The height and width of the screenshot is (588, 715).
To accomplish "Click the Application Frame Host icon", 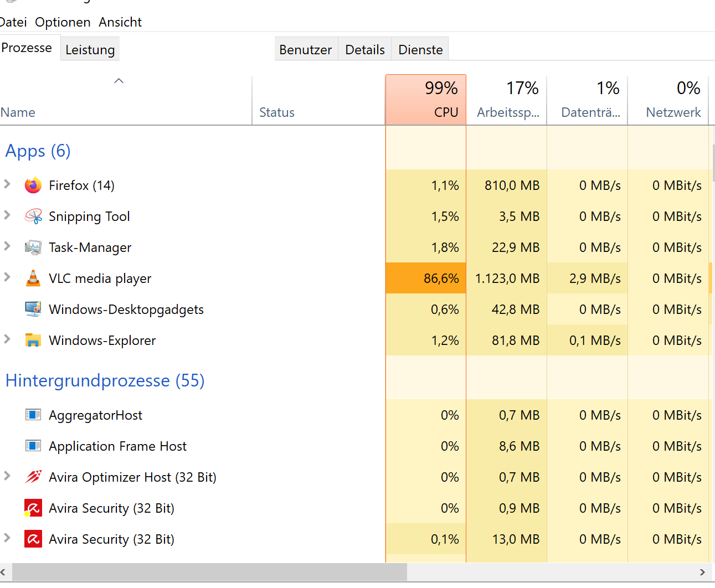I will [33, 446].
